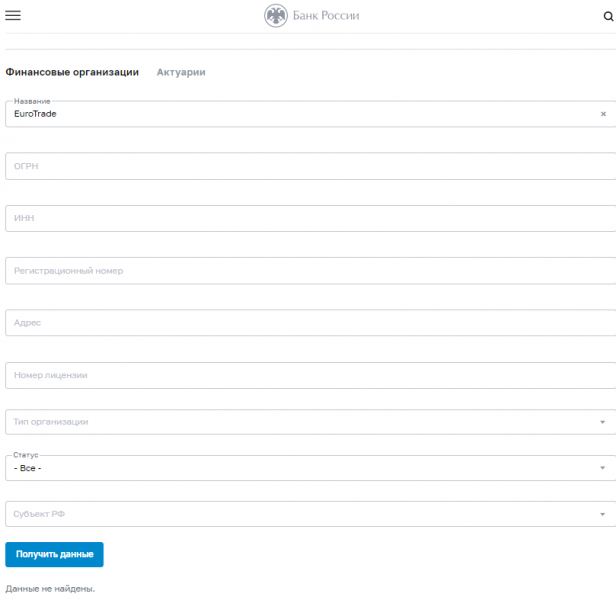Clear the Название field with X
Image resolution: width=616 pixels, height=600 pixels.
pyautogui.click(x=603, y=114)
